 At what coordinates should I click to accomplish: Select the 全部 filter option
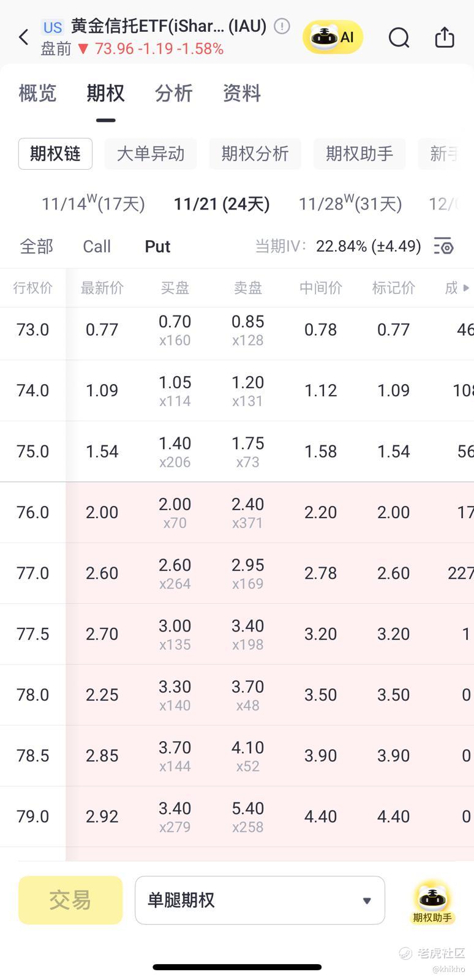[x=37, y=246]
